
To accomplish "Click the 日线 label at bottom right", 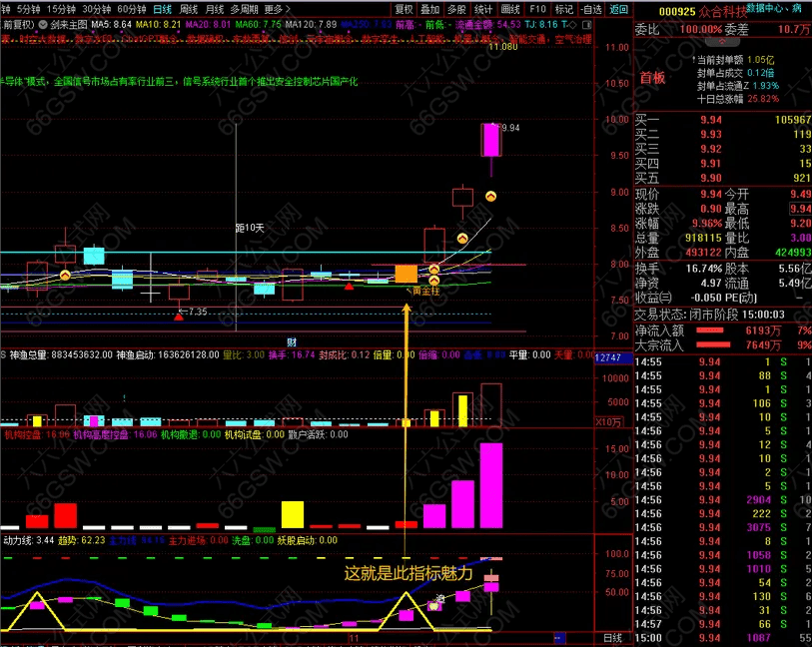I will click(612, 638).
